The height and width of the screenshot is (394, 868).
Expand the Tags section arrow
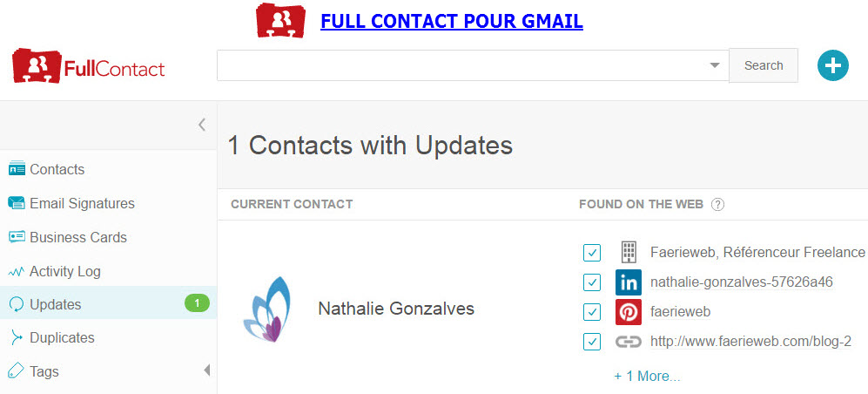pyautogui.click(x=207, y=370)
